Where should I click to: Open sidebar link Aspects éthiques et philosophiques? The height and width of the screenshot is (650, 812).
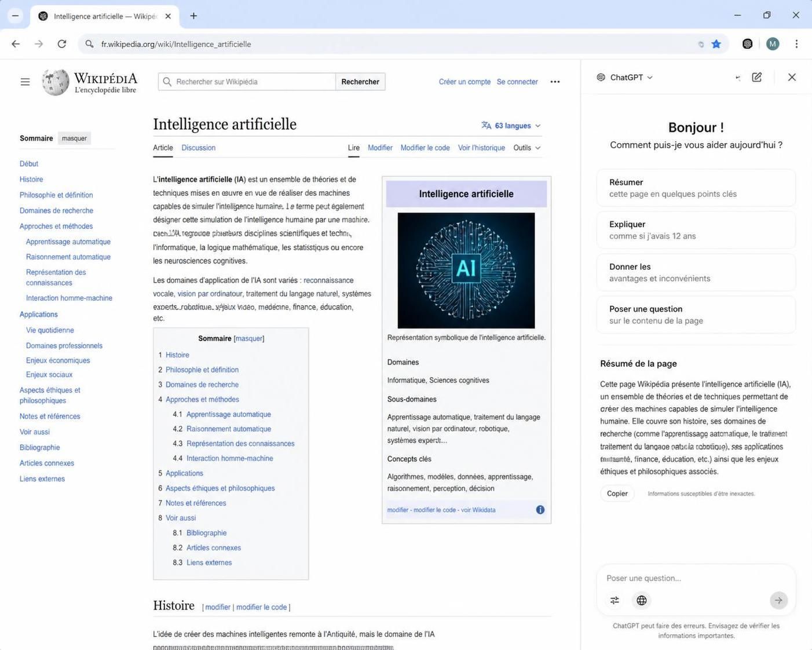click(50, 395)
